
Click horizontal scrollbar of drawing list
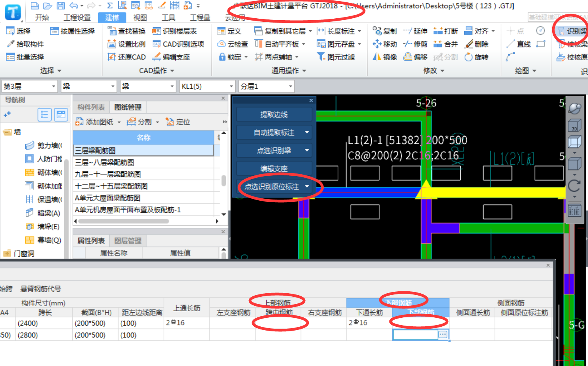[x=123, y=221]
